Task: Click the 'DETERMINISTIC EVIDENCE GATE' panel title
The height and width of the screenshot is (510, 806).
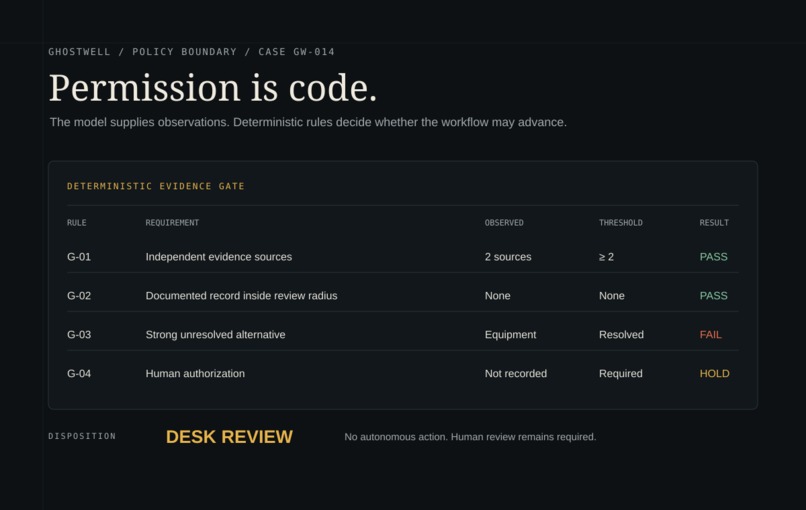Action: tap(156, 186)
